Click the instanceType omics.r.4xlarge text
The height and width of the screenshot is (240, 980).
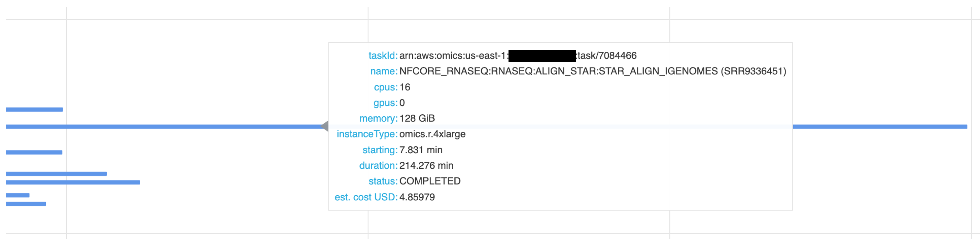tap(432, 134)
